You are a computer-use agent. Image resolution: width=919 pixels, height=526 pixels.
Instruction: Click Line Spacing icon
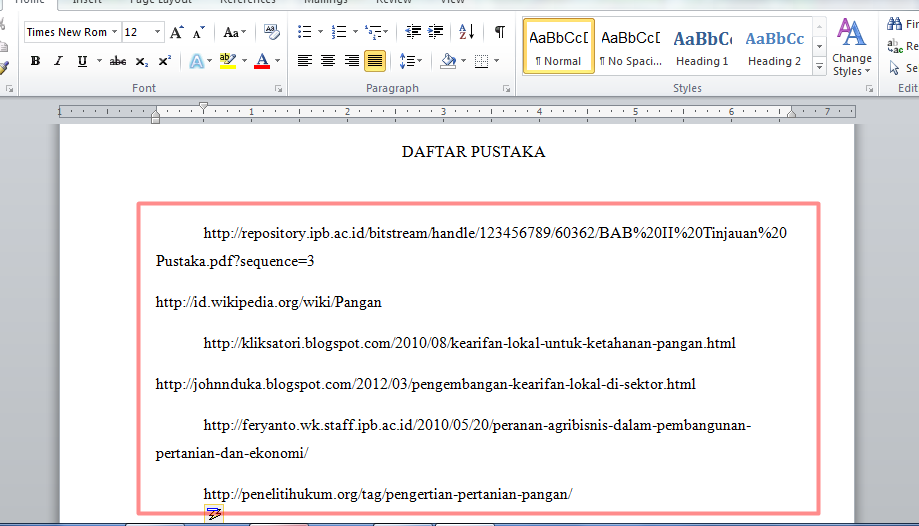(x=406, y=61)
